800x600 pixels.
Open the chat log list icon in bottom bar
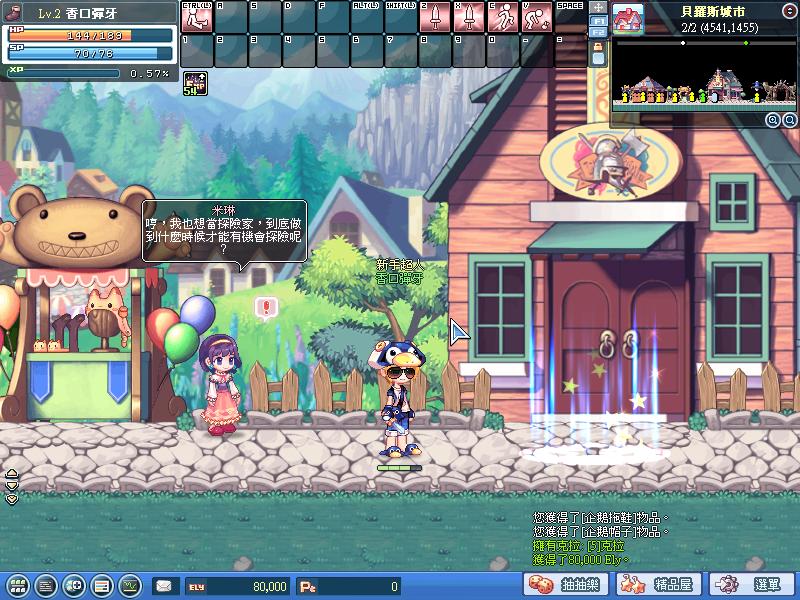coord(46,585)
